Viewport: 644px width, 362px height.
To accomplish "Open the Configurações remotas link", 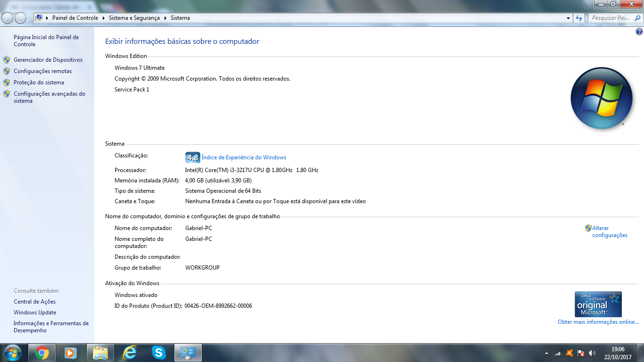I will [43, 71].
